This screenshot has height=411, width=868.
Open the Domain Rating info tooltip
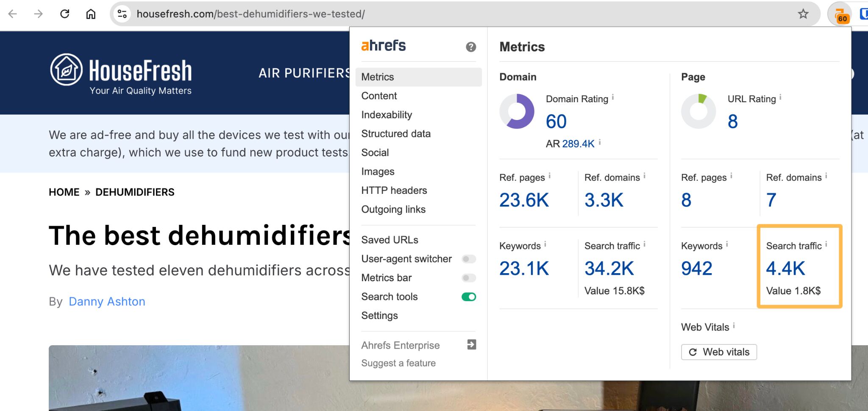pyautogui.click(x=612, y=97)
